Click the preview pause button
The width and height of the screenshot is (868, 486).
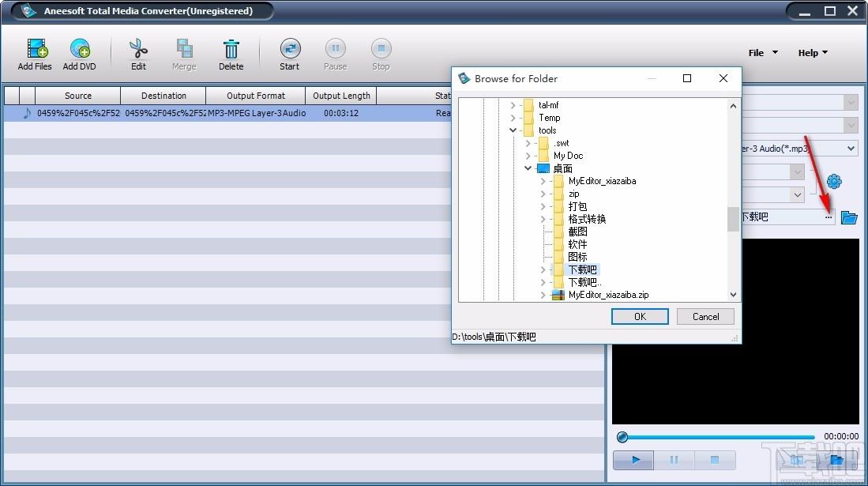coord(674,459)
